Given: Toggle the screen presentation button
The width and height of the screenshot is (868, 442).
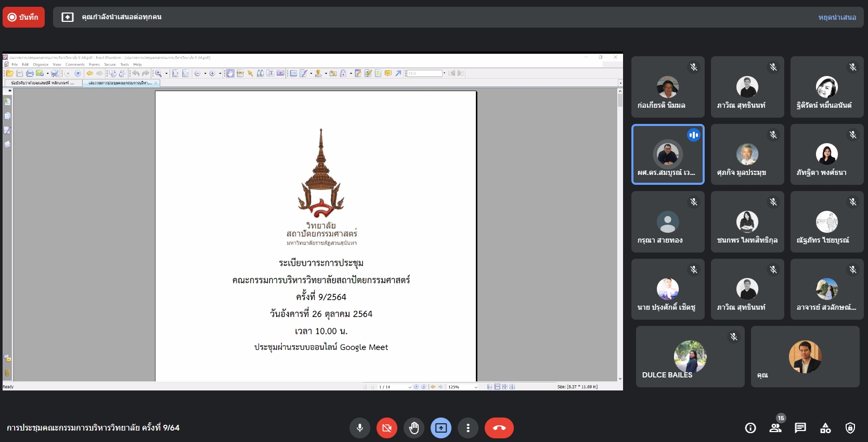Looking at the screenshot, I should 441,428.
